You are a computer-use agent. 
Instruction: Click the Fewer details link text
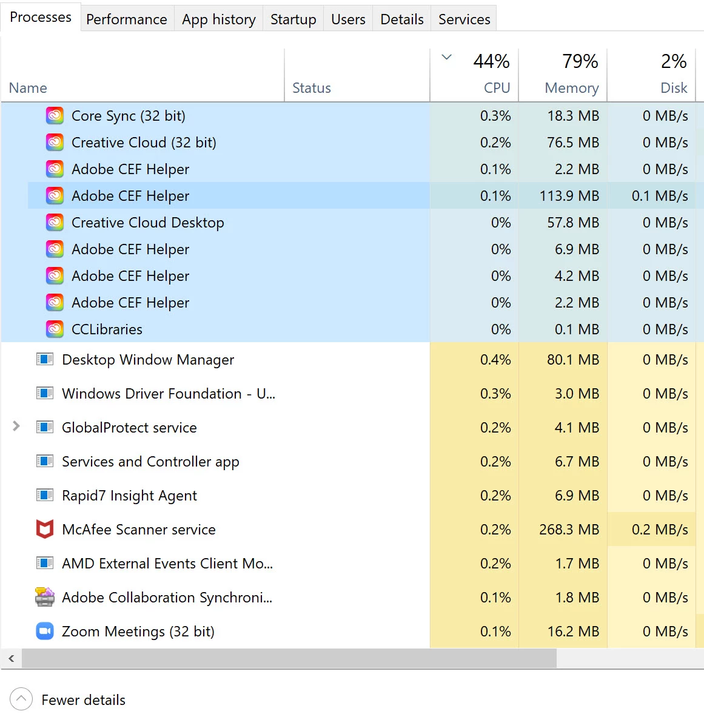coord(84,700)
